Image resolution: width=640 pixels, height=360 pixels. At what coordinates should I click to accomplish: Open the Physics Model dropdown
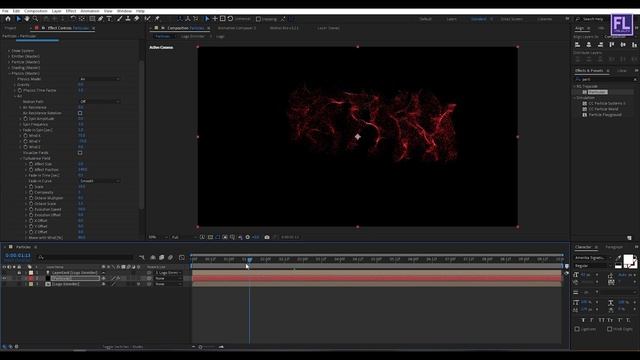click(x=99, y=79)
